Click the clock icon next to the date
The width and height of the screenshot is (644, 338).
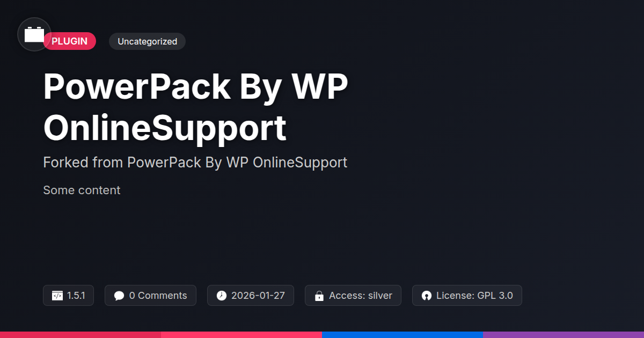pos(222,296)
